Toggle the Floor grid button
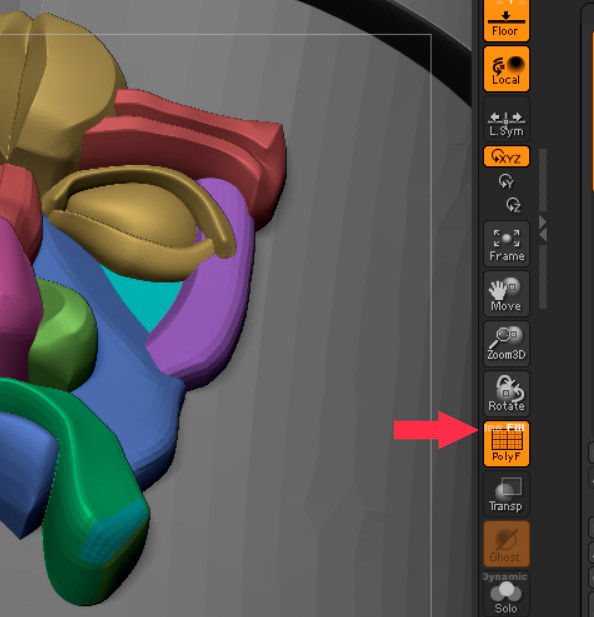 [x=506, y=20]
